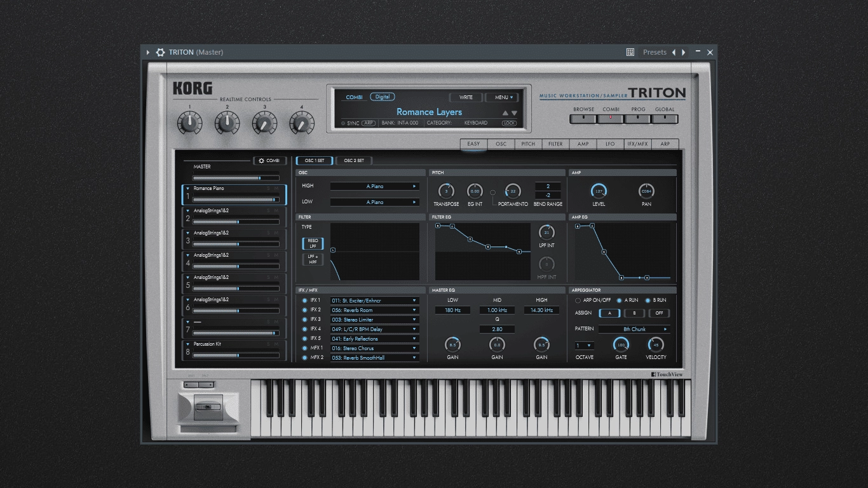This screenshot has width=868, height=488.
Task: Click the arpeggiator Velocity knob
Action: [656, 344]
